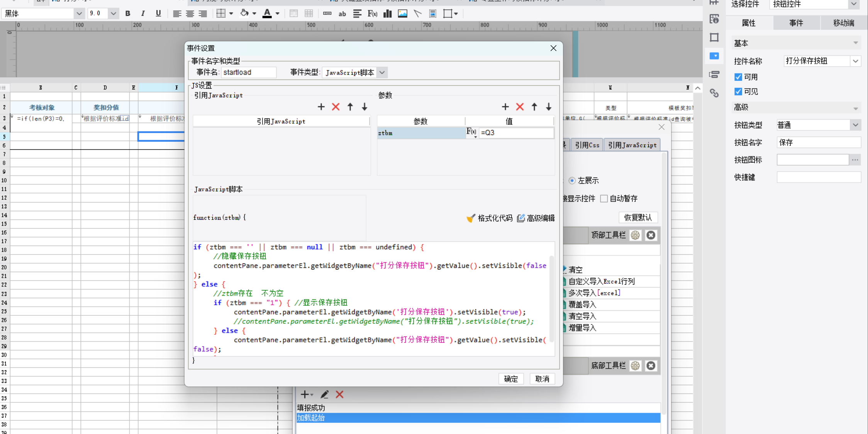Click the background fill bucket icon

(244, 14)
